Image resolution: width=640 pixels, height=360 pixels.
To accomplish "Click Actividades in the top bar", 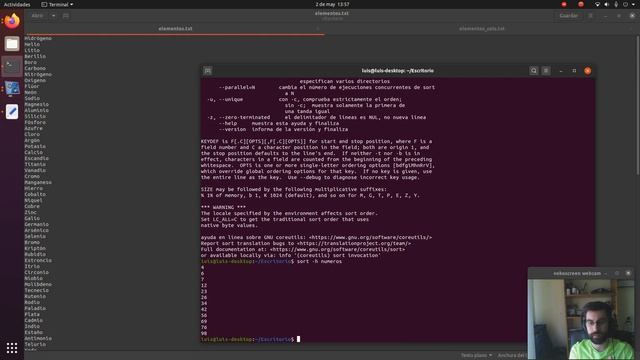I will (x=17, y=4).
